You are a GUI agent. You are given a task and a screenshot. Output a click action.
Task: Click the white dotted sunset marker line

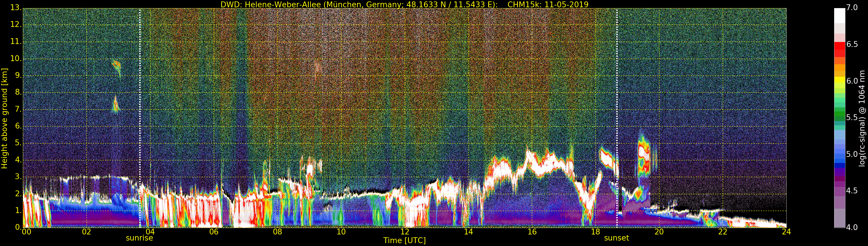point(617,118)
